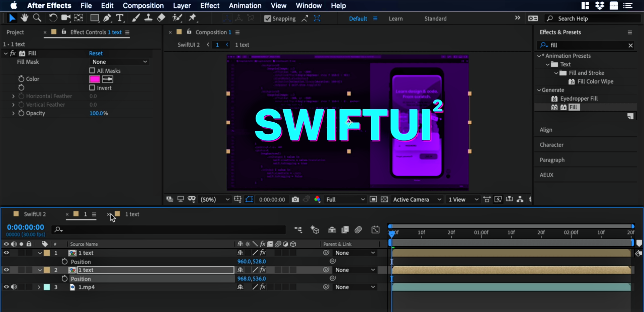The width and height of the screenshot is (644, 312).
Task: Click the snapshot camera icon in viewer
Action: point(295,199)
